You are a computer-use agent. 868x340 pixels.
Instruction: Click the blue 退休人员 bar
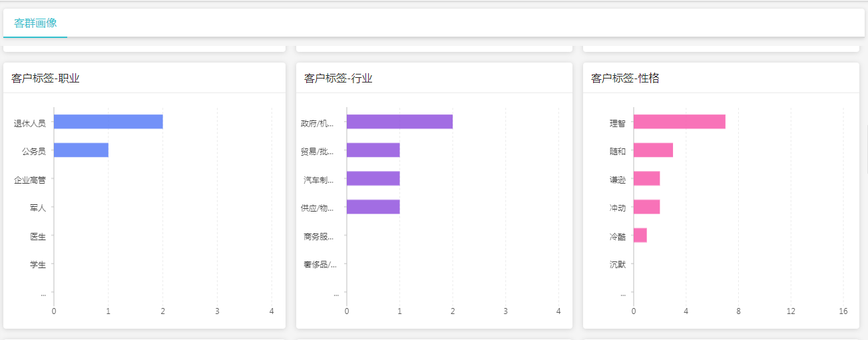(108, 122)
